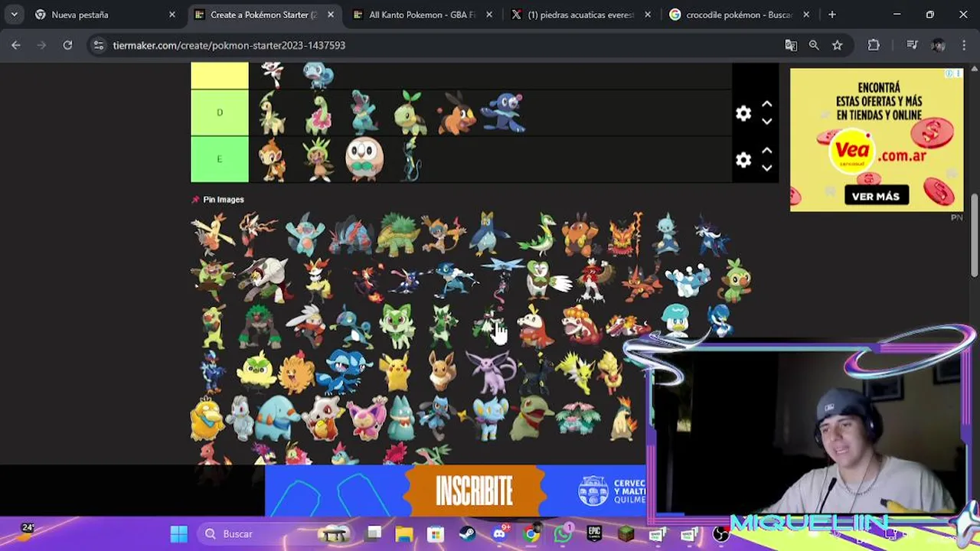Open the Windows Start menu

179,533
